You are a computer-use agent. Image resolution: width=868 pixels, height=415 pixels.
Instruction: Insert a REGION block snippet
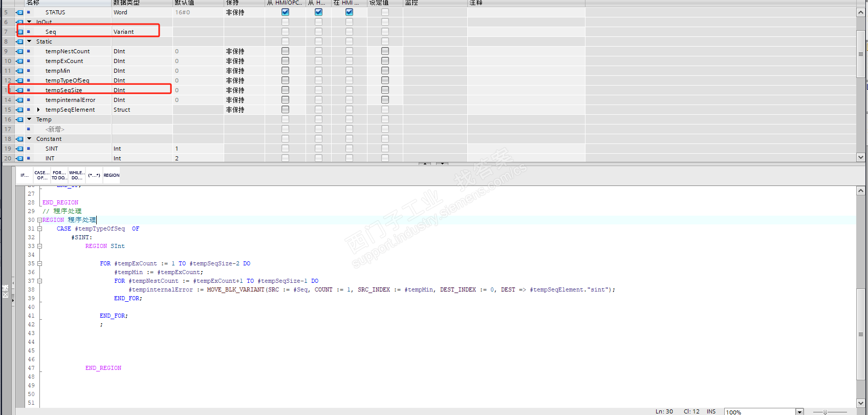point(112,175)
